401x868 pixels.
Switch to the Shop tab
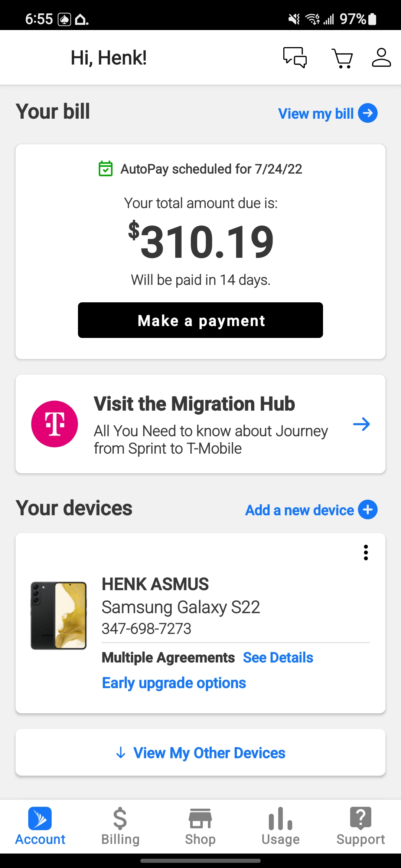tap(200, 826)
